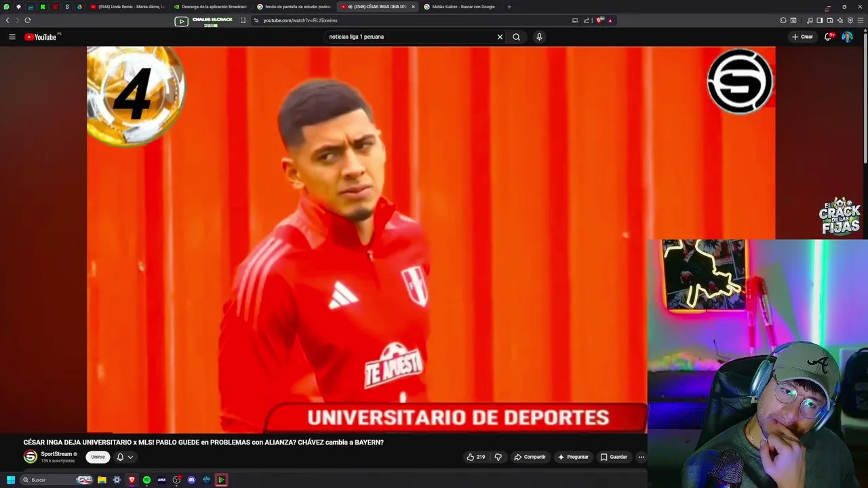Switch to the fondo de pantalla de estudio podcast tab
The image size is (868, 488).
pos(294,7)
